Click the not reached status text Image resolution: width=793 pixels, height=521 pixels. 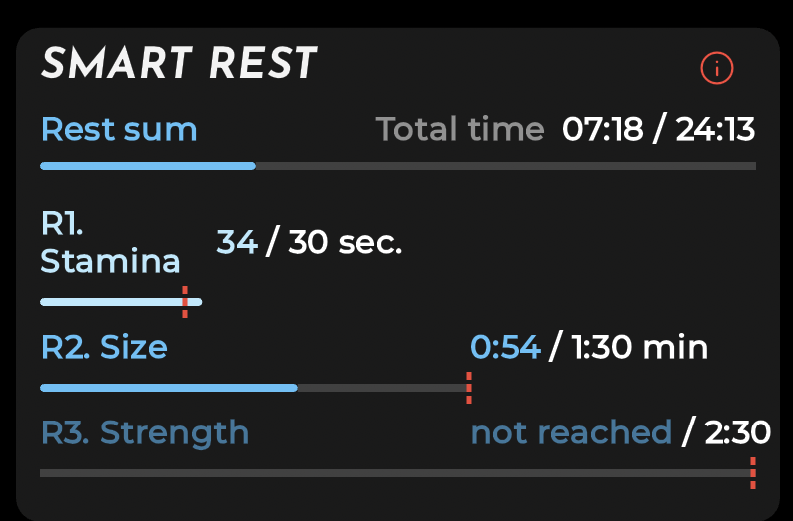click(571, 432)
